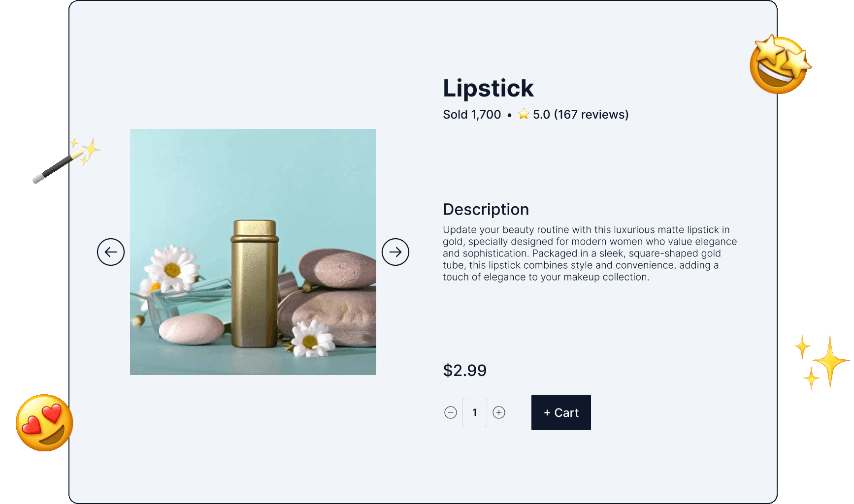Open the 167 reviews link

(x=591, y=115)
